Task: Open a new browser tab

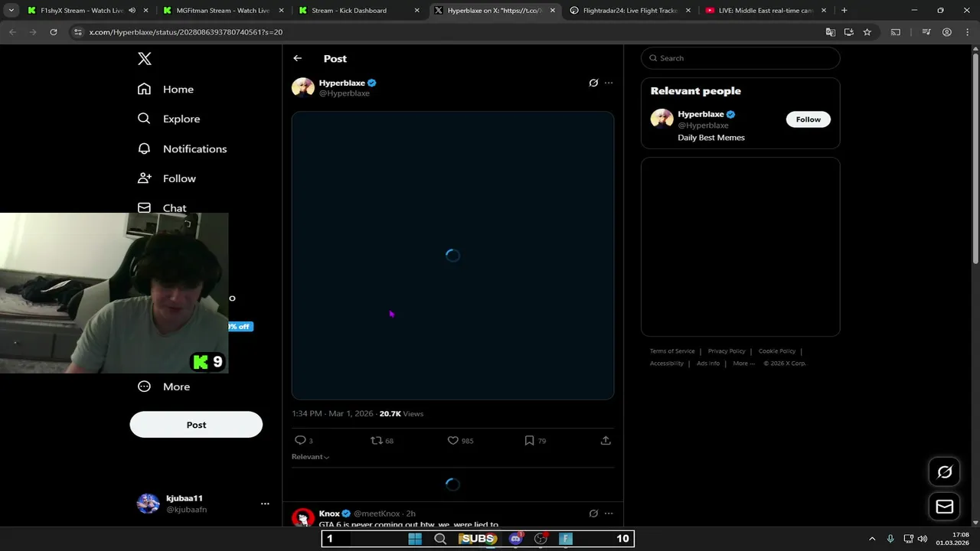Action: coord(844,11)
